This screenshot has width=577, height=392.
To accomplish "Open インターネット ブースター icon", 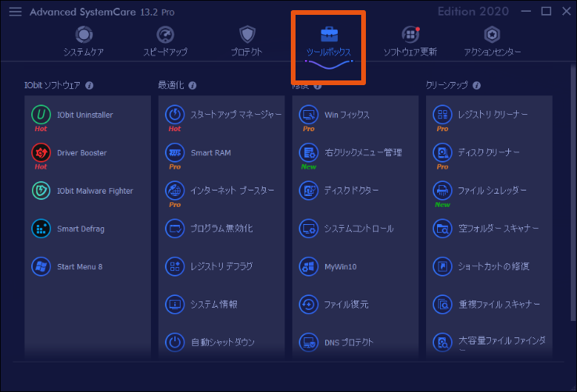I will click(175, 191).
